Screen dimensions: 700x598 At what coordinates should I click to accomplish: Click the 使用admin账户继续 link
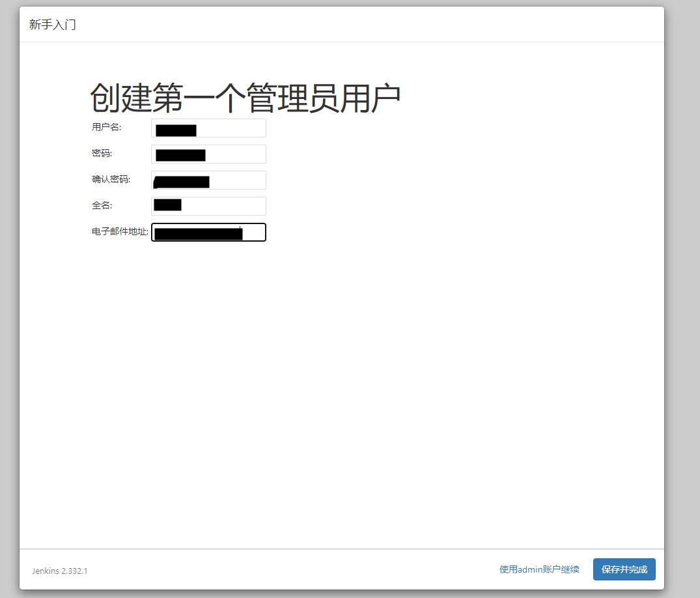point(539,569)
